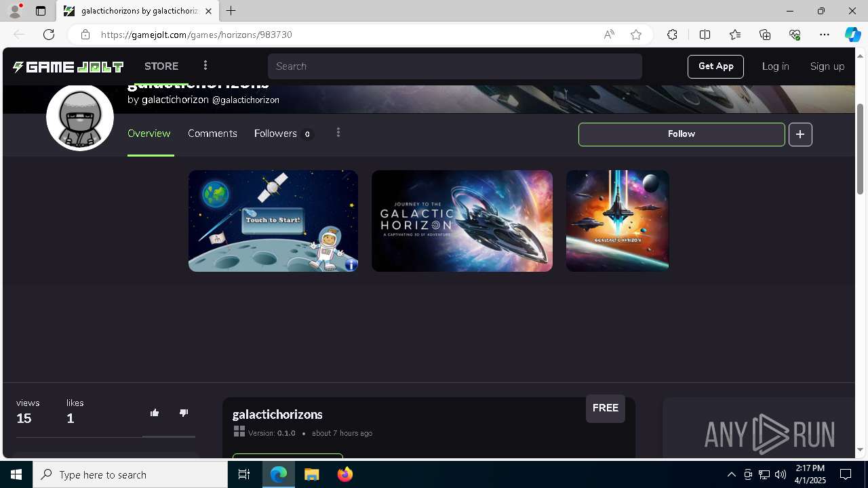Image resolution: width=868 pixels, height=488 pixels.
Task: Click the taskbar search box
Action: (x=130, y=474)
